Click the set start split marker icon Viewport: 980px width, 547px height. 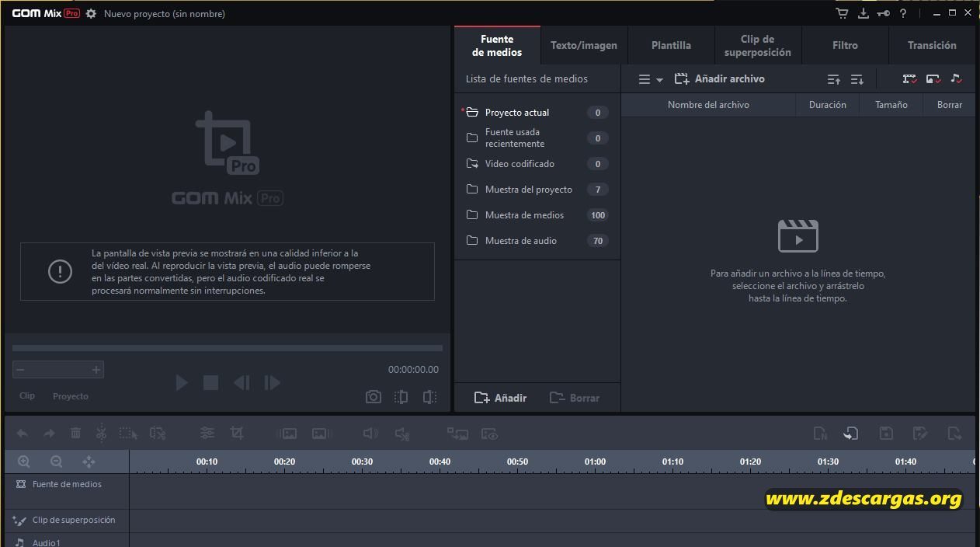pos(401,397)
